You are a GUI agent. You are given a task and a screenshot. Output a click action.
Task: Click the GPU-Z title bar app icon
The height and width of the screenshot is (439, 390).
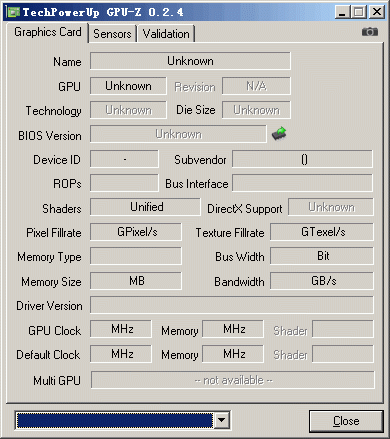[x=13, y=12]
